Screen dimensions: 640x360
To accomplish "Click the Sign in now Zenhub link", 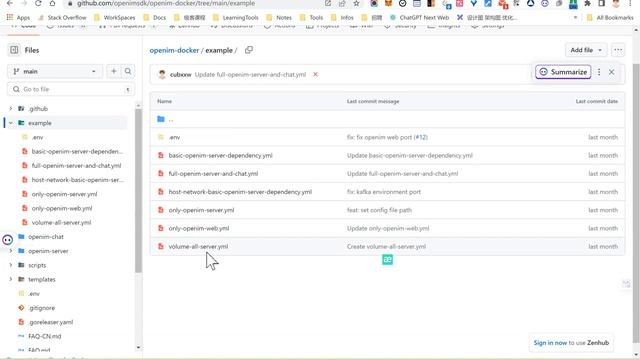I will (x=550, y=343).
